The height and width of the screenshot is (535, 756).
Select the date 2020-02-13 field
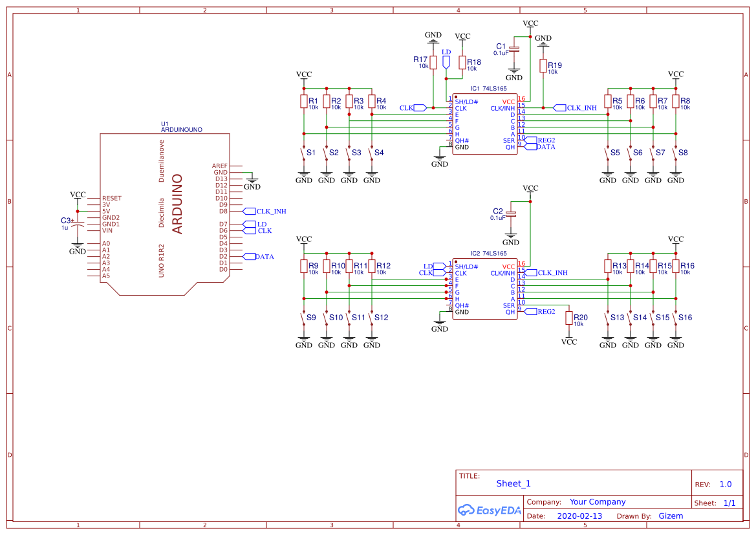tap(579, 516)
